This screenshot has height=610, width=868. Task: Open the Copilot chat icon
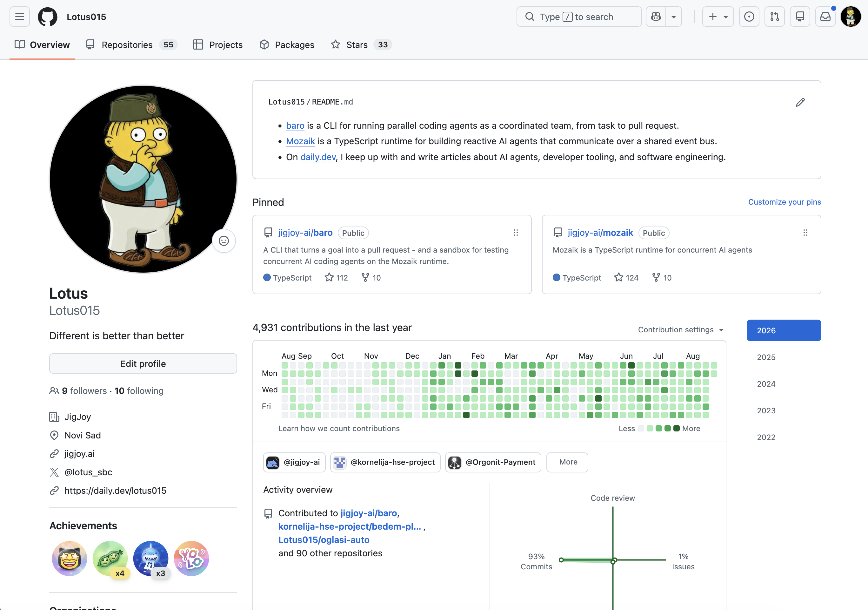656,17
